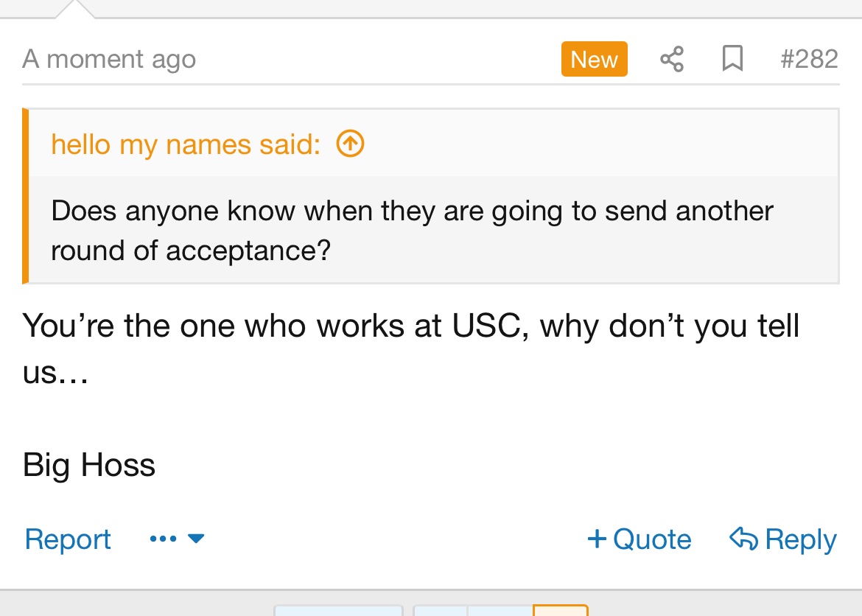862x616 pixels.
Task: Click the reply text mentioning USC
Action: pyautogui.click(x=411, y=326)
